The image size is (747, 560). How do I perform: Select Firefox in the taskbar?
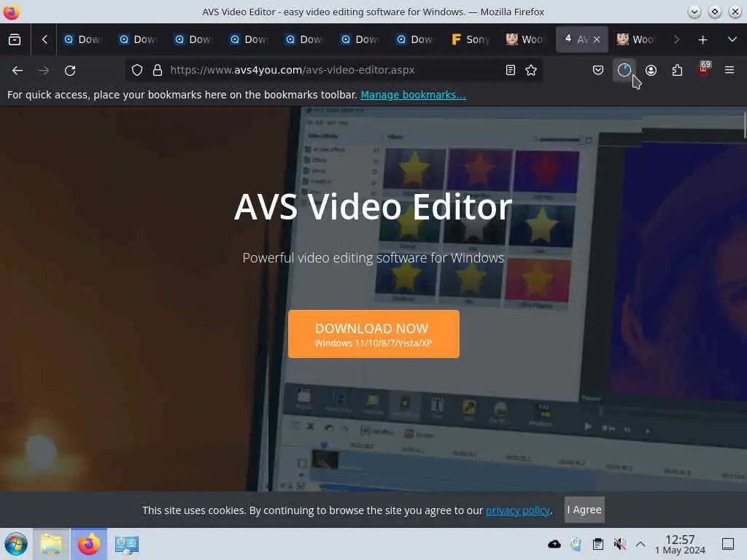coord(88,544)
